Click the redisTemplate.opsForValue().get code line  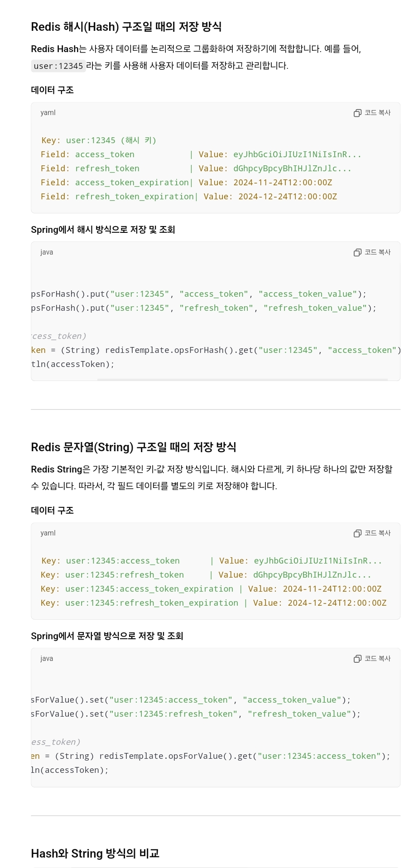pos(211,756)
